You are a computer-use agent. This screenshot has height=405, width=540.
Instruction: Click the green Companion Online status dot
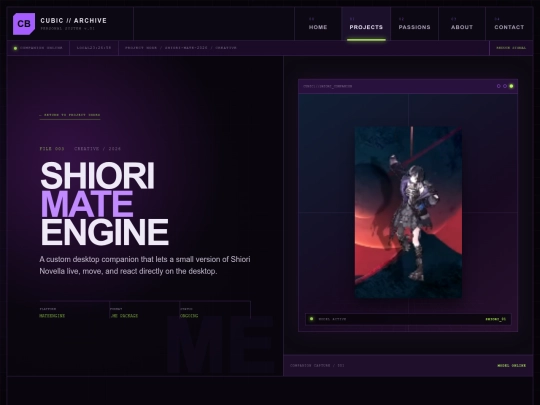point(15,48)
